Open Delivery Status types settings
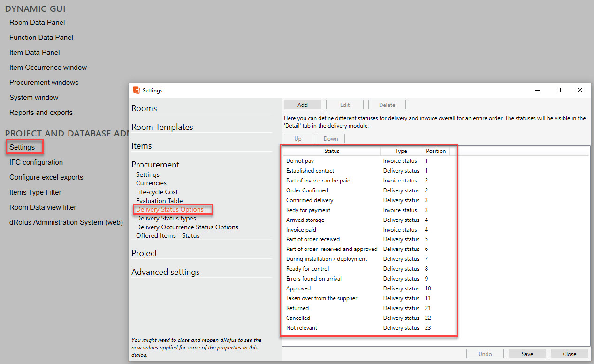 166,218
